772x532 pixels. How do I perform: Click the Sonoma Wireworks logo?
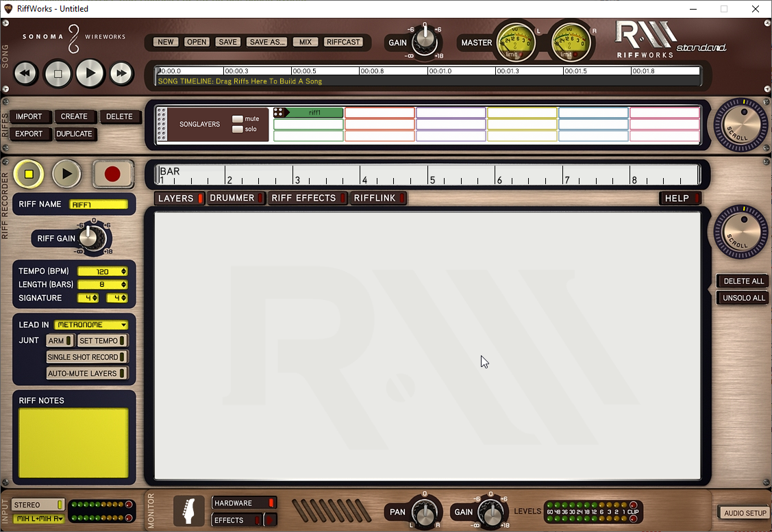74,38
